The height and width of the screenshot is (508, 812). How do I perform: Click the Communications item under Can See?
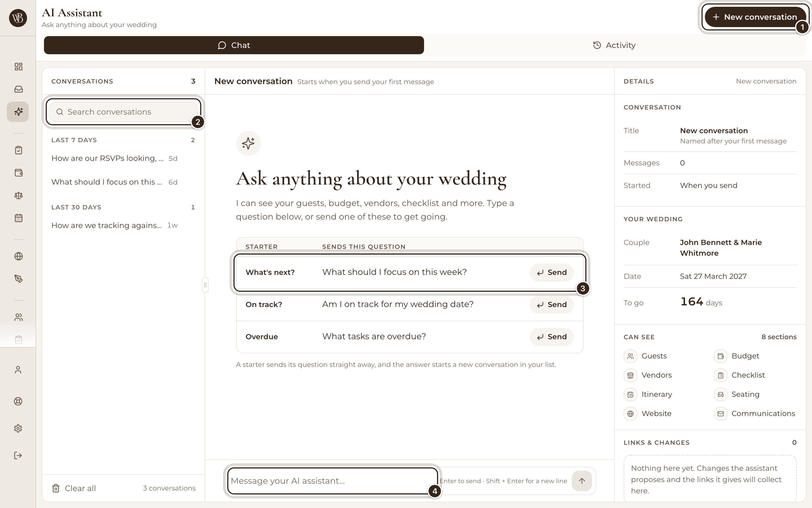pos(754,413)
